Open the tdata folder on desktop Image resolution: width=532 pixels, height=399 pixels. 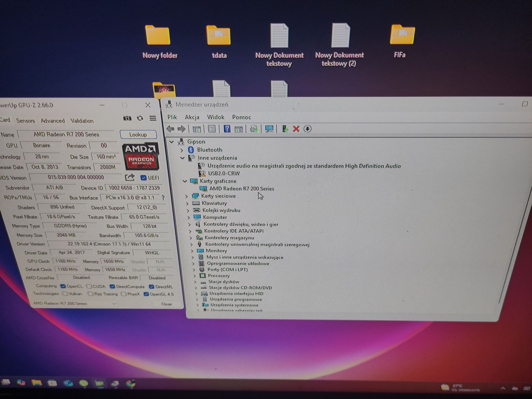click(x=219, y=42)
